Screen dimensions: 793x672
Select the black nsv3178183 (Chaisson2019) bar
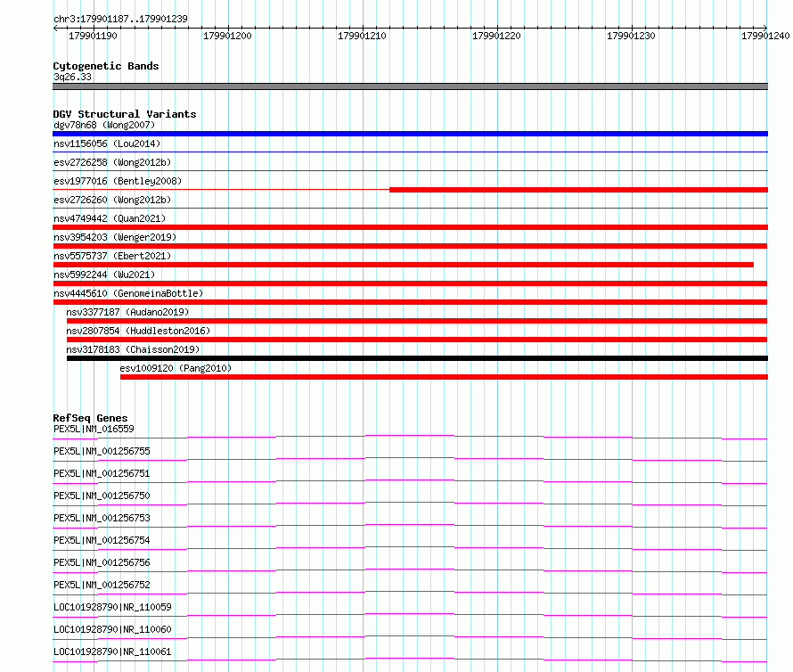pyautogui.click(x=417, y=358)
